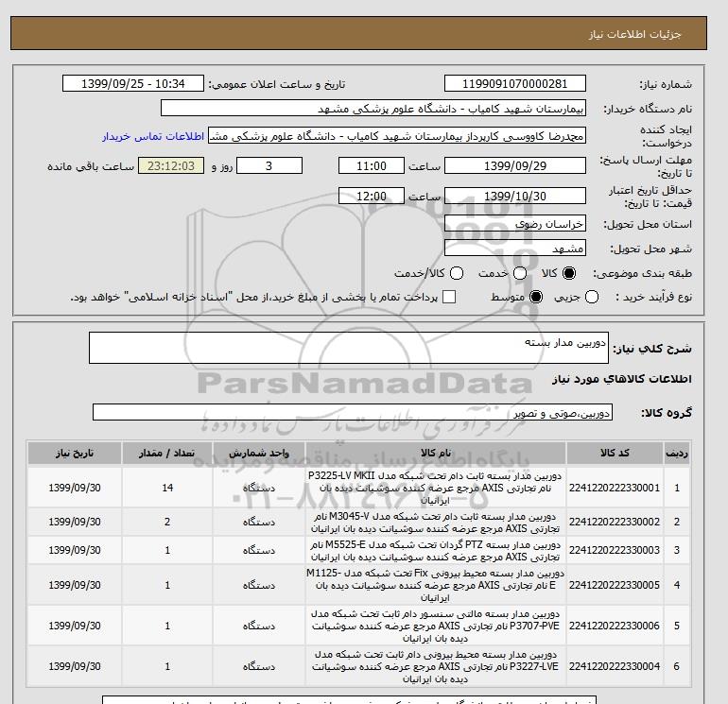The height and width of the screenshot is (704, 728).
Task: Click the validity time field 12:00
Action: coord(372,196)
